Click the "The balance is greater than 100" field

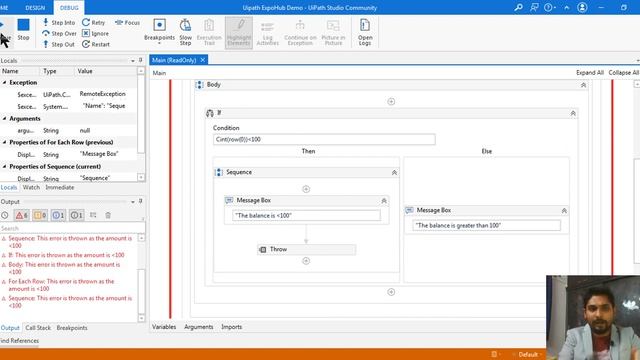pos(487,225)
